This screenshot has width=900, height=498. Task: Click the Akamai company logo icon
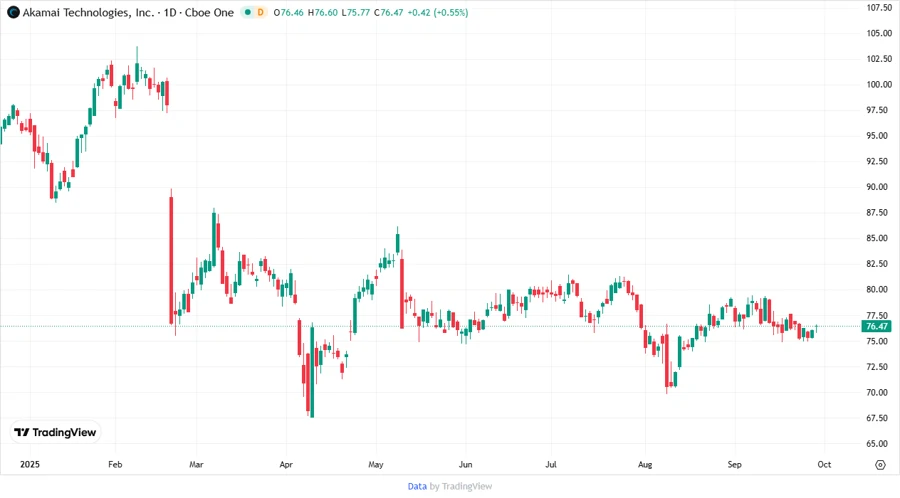click(13, 12)
